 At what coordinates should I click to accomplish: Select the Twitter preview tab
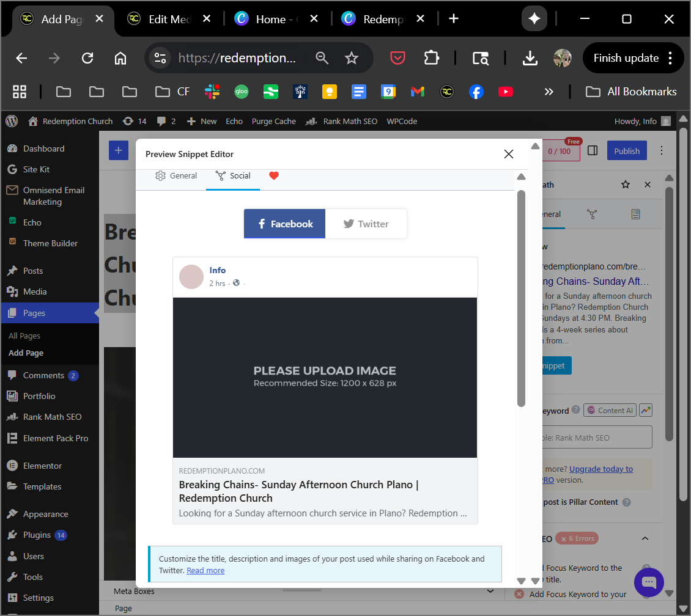pos(366,224)
